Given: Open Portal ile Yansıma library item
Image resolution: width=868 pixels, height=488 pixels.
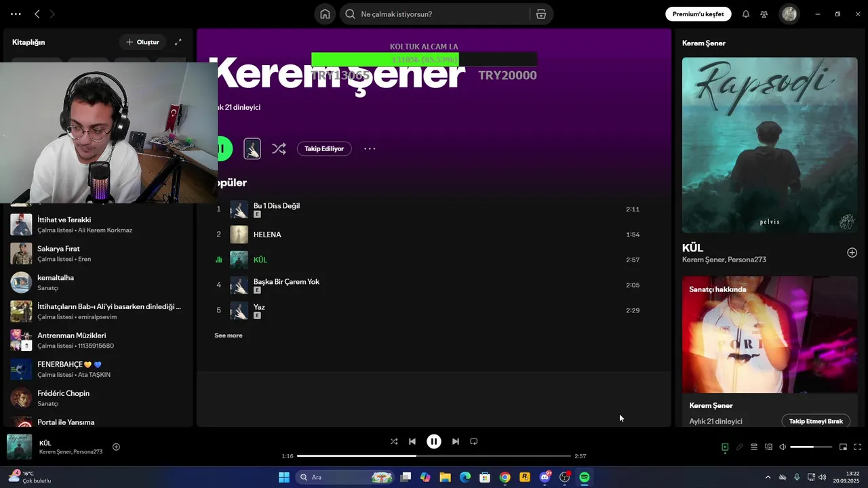Looking at the screenshot, I should click(98, 422).
